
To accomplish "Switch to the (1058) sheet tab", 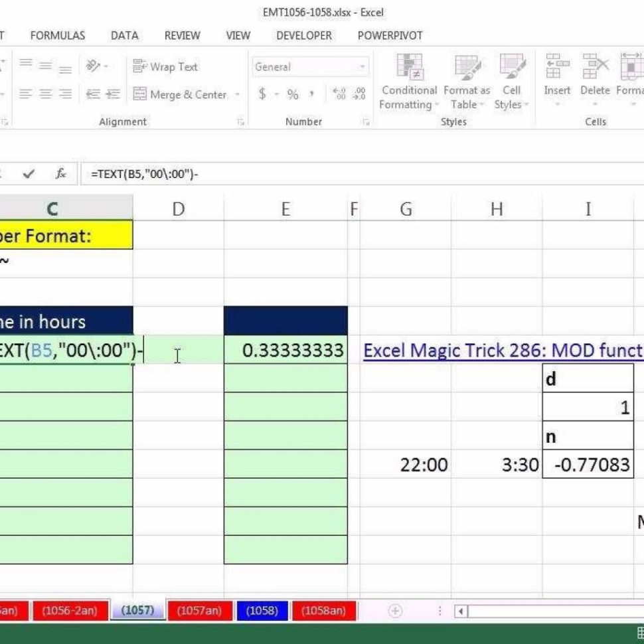I will (x=262, y=611).
